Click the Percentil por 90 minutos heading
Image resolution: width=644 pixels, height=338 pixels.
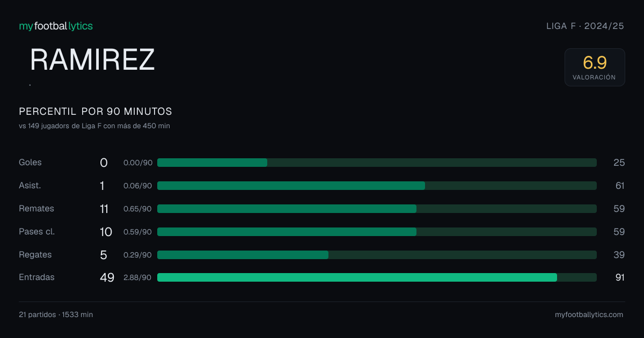pyautogui.click(x=96, y=112)
